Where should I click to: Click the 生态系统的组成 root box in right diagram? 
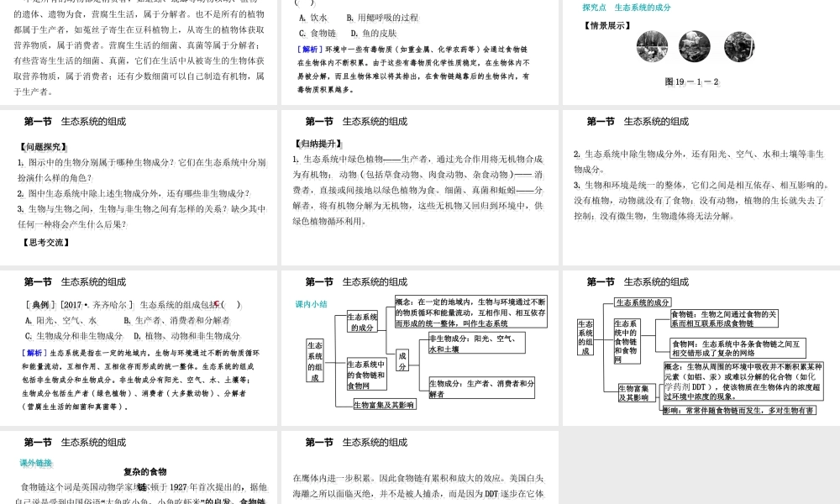(585, 337)
